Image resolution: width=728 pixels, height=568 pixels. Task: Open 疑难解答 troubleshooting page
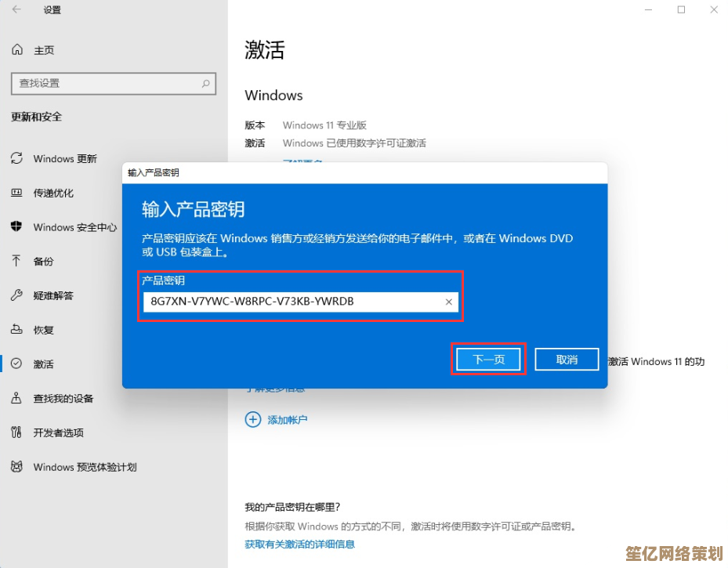[x=53, y=295]
